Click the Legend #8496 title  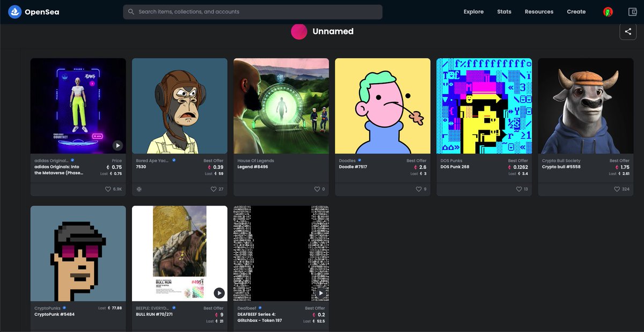tap(253, 167)
